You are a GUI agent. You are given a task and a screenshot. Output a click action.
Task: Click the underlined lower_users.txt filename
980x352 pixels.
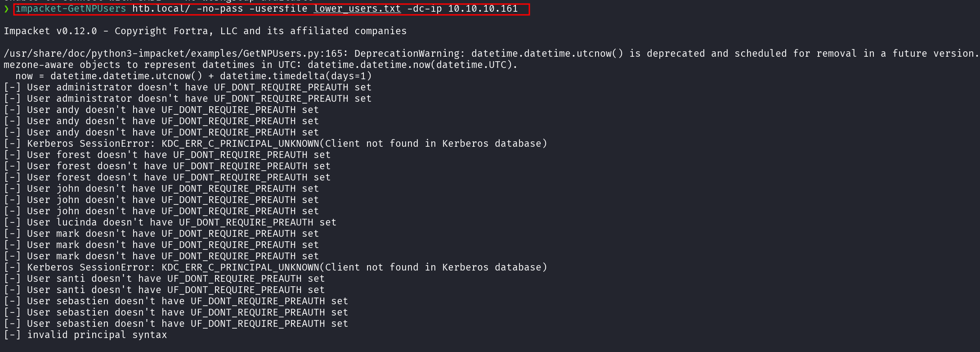click(x=357, y=9)
